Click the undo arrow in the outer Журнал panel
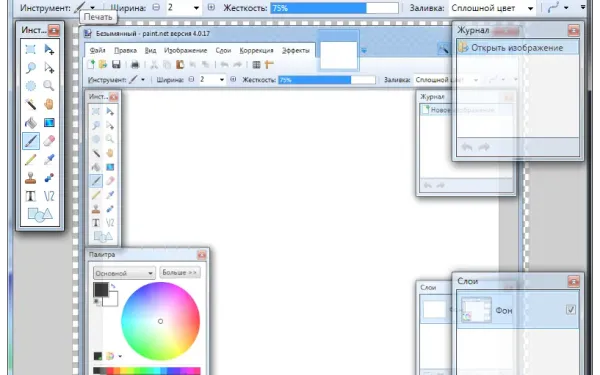Screen dimensions: 600x375 click(467, 147)
